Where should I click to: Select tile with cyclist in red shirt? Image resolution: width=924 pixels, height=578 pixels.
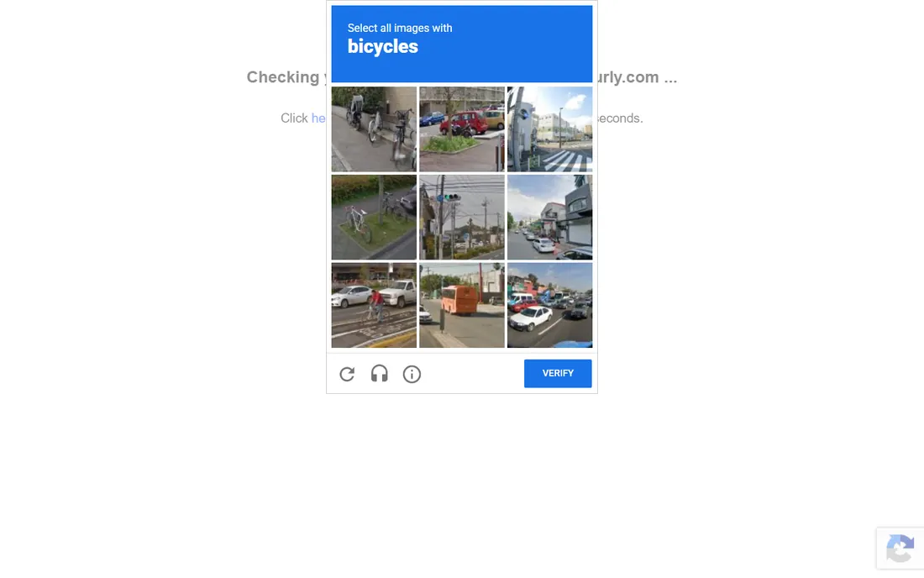point(374,305)
